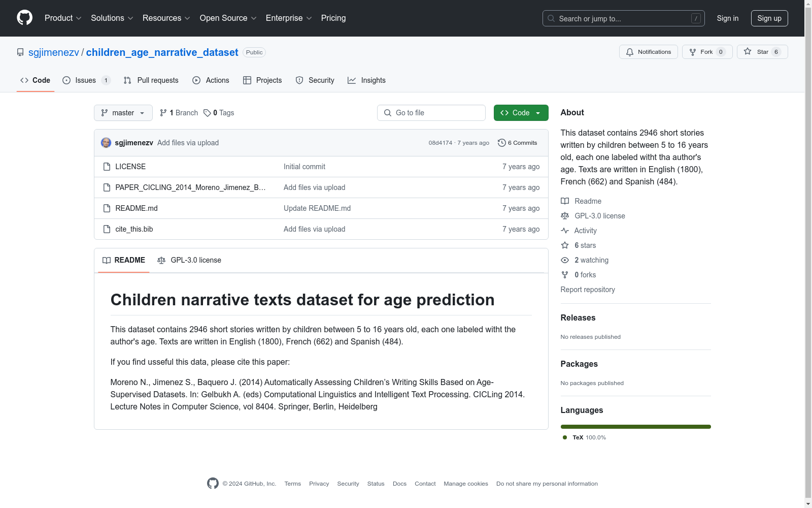The height and width of the screenshot is (508, 812).
Task: Expand the green Code dropdown button
Action: coord(521,113)
